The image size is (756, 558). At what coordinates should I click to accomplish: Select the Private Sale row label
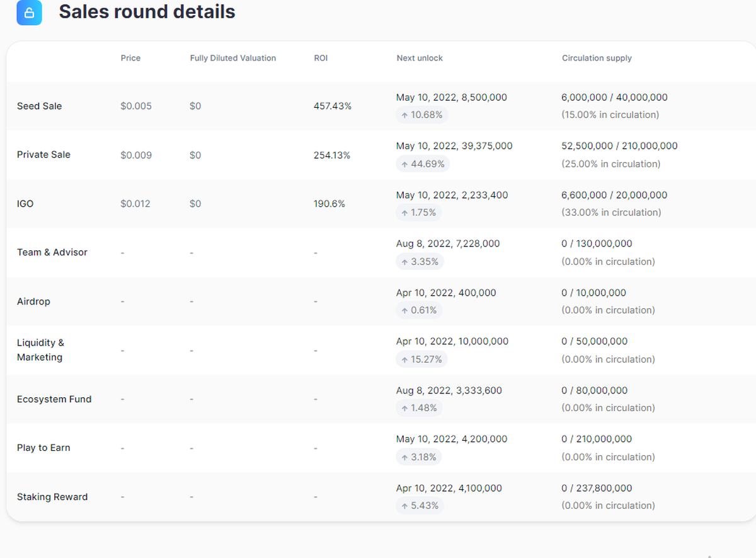(x=43, y=154)
